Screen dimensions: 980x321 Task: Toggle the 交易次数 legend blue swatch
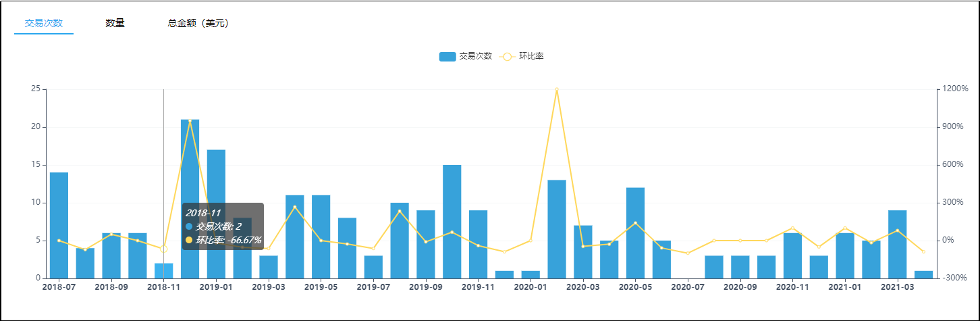tap(447, 57)
